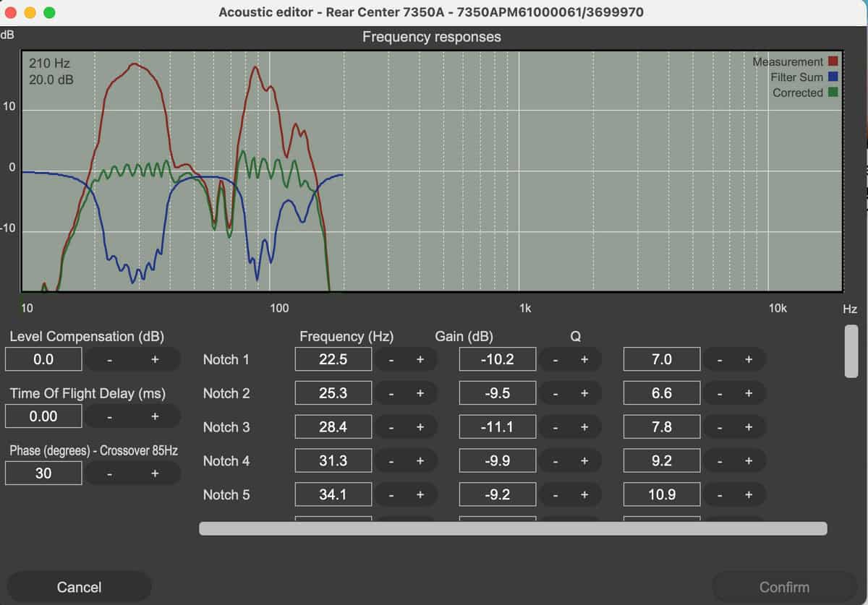Select the Notch 3 Gain field

click(498, 427)
